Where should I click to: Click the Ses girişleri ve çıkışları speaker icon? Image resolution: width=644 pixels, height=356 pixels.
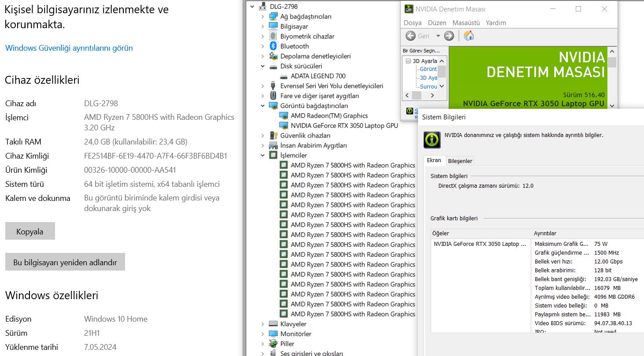[x=273, y=353]
